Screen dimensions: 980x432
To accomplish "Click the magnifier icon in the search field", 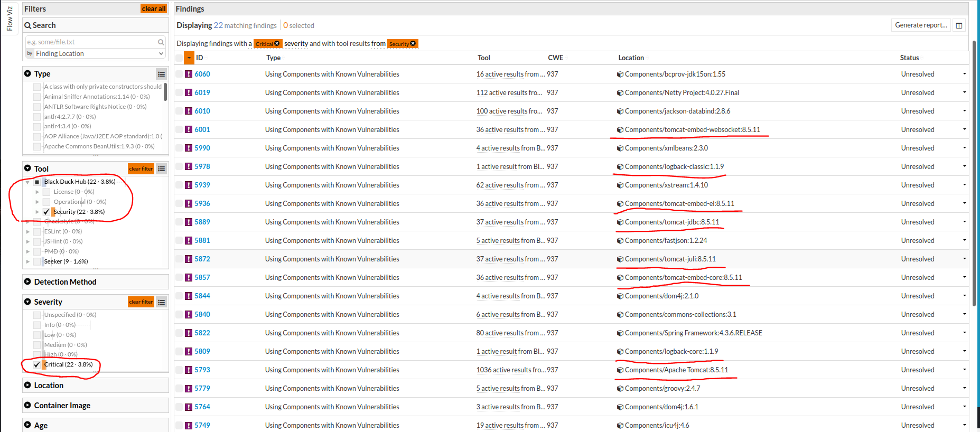I will coord(161,42).
